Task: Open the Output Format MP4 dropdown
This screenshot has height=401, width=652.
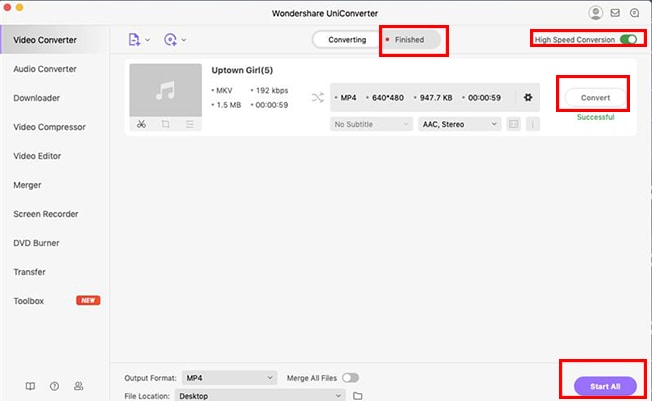Action: coord(229,378)
